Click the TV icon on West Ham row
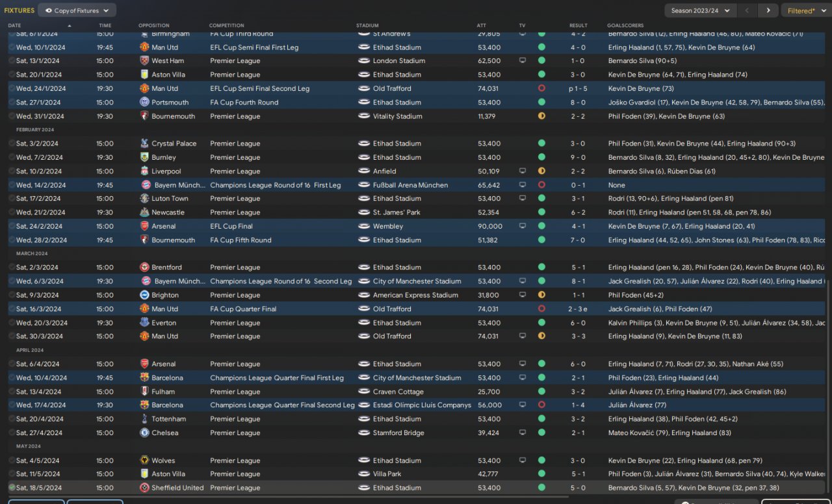832x504 pixels. pos(523,61)
